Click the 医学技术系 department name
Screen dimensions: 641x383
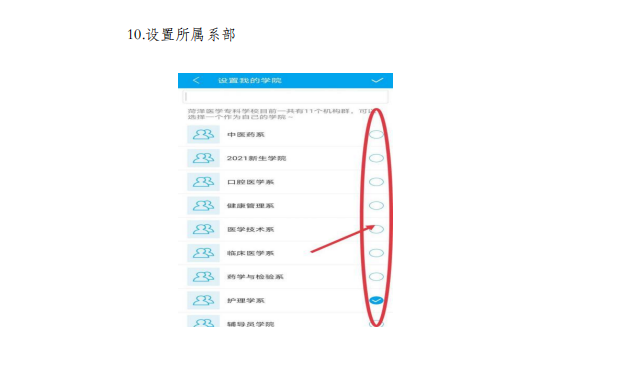tap(250, 229)
